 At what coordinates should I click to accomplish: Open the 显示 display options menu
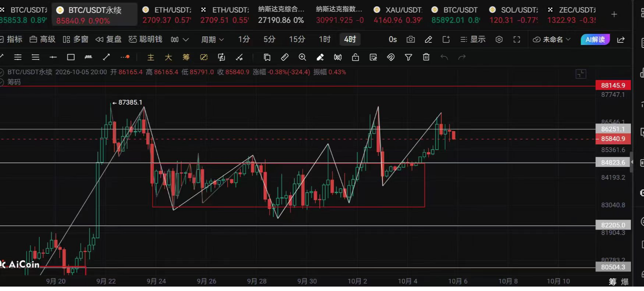(x=473, y=39)
